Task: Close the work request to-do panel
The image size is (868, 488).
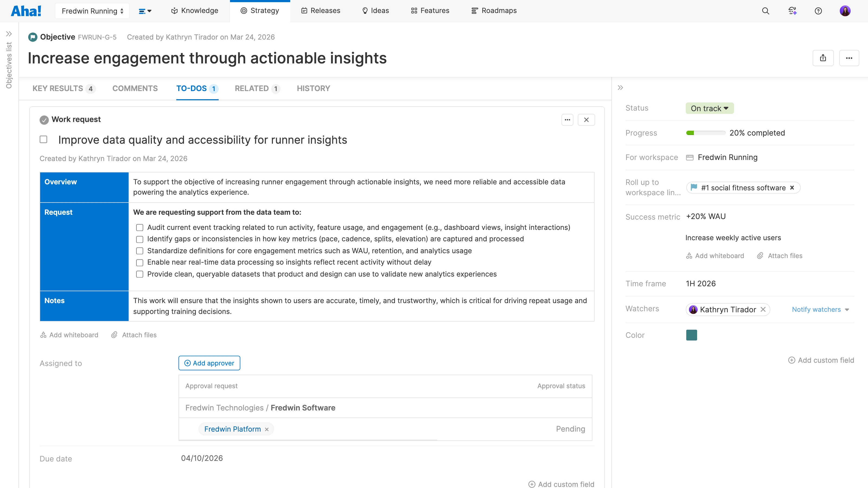Action: 586,120
